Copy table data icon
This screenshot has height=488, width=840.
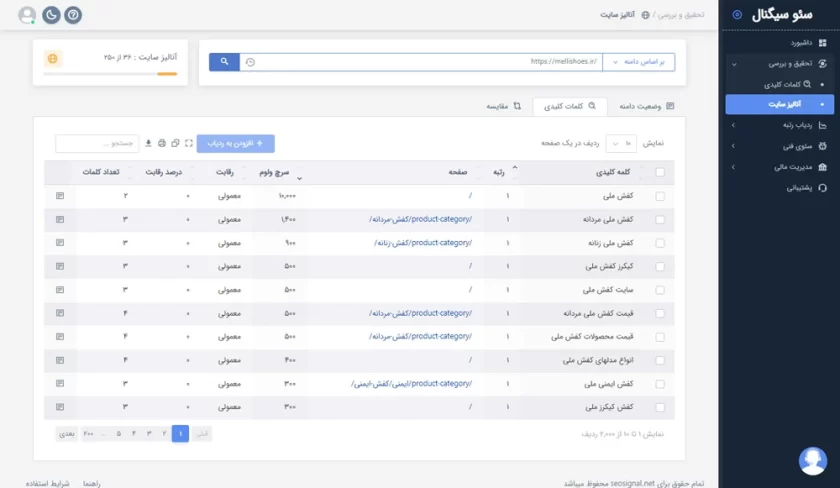pos(175,143)
